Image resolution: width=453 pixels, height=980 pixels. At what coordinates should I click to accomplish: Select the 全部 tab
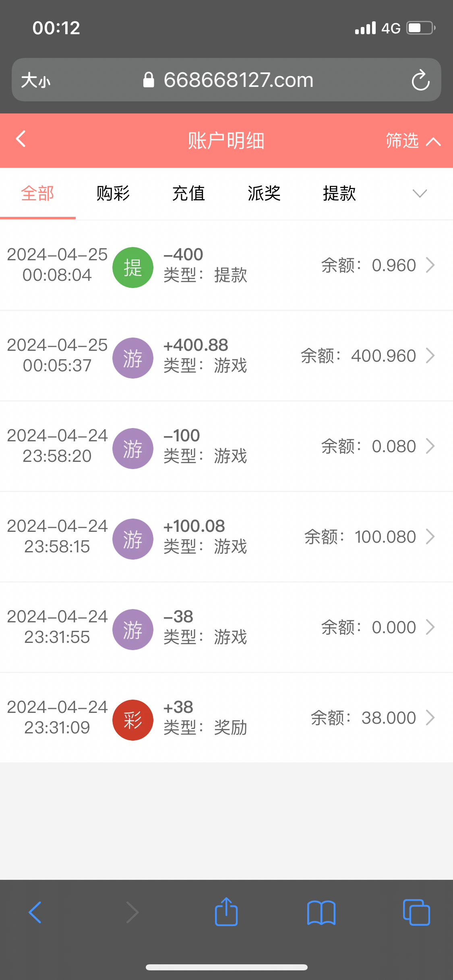point(37,194)
